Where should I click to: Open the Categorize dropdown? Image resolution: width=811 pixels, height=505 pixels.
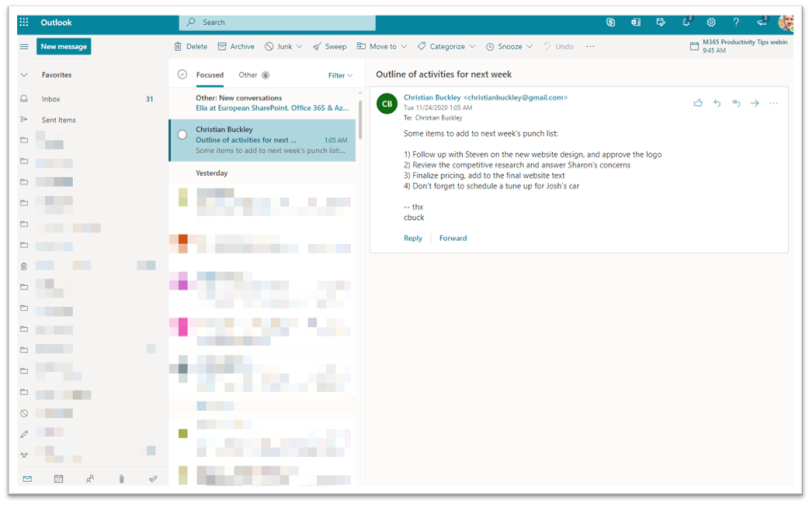click(x=446, y=47)
